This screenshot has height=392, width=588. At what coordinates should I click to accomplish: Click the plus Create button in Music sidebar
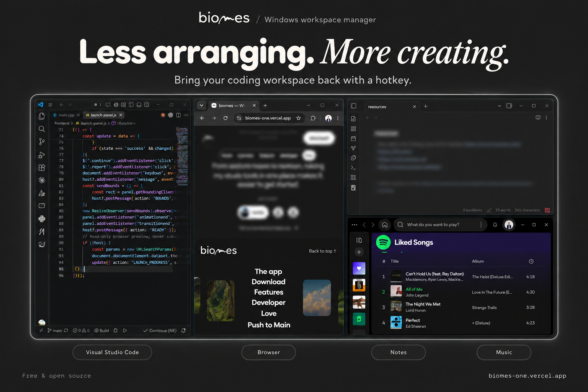pos(359,252)
